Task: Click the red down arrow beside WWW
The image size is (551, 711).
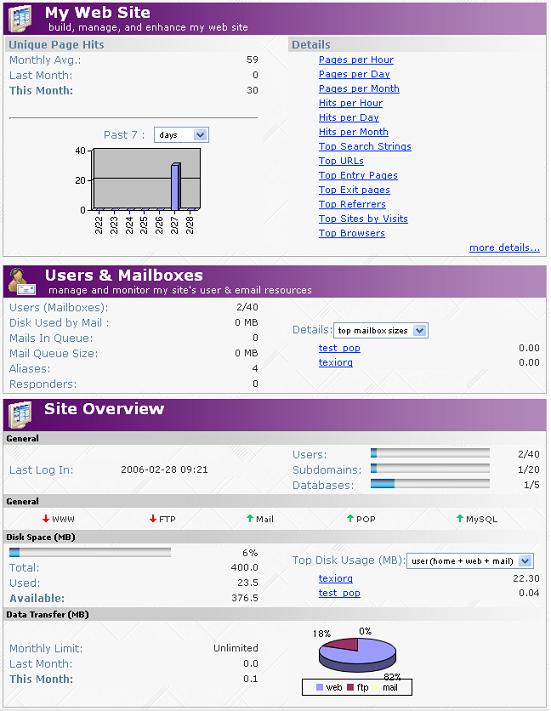Action: 45,518
